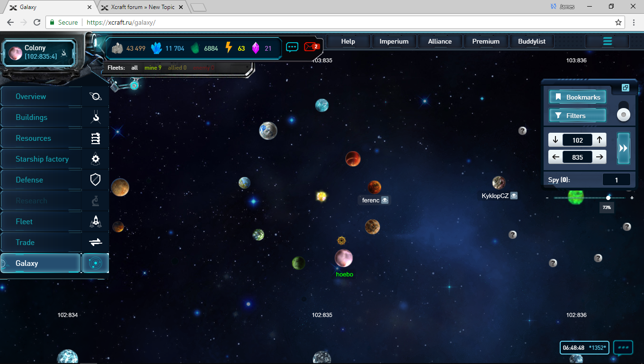The height and width of the screenshot is (364, 644).
Task: Open the mail inbox with 2 unread
Action: [x=311, y=47]
